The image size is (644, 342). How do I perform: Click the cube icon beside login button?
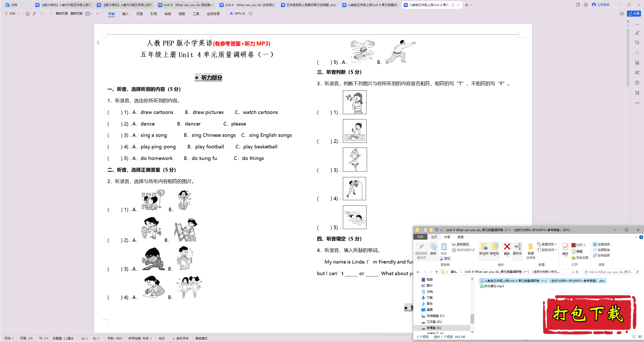click(x=586, y=5)
